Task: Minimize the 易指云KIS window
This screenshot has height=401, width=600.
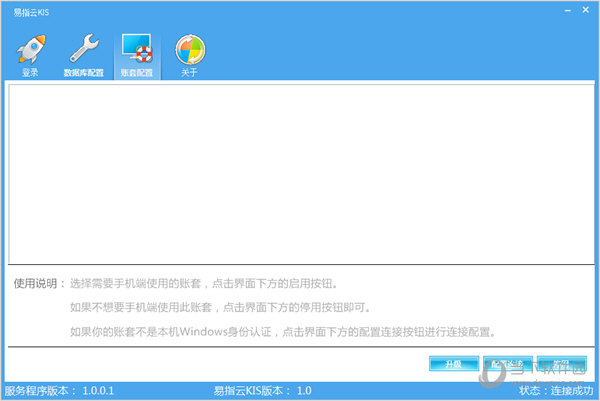Action: [x=568, y=10]
